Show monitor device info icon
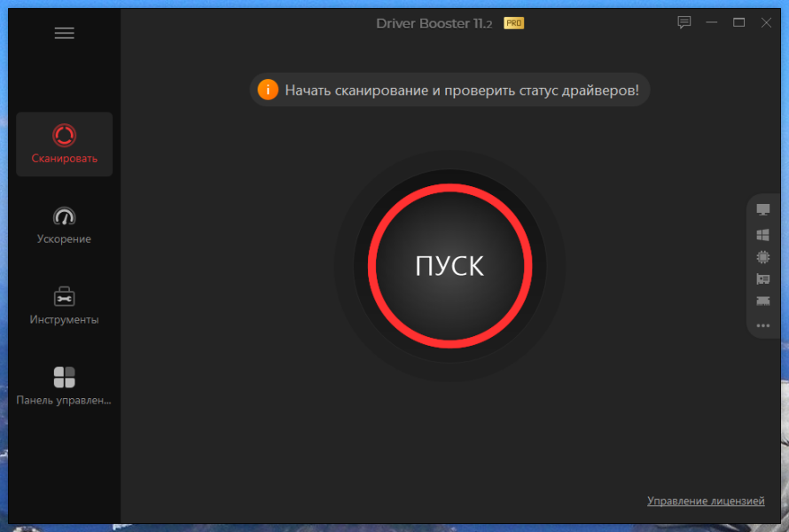The height and width of the screenshot is (532, 789). coord(762,209)
